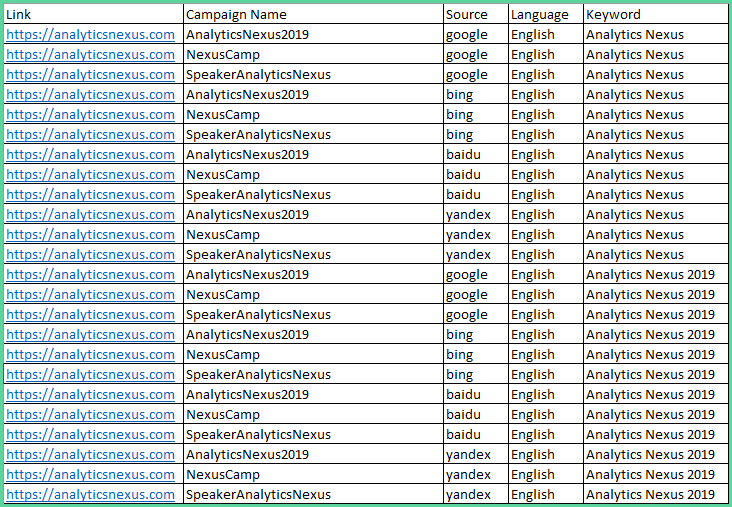The height and width of the screenshot is (507, 732).
Task: Click "NexusCamp" campaign in baidu, "Analytics Nexus" row
Action: [x=223, y=175]
